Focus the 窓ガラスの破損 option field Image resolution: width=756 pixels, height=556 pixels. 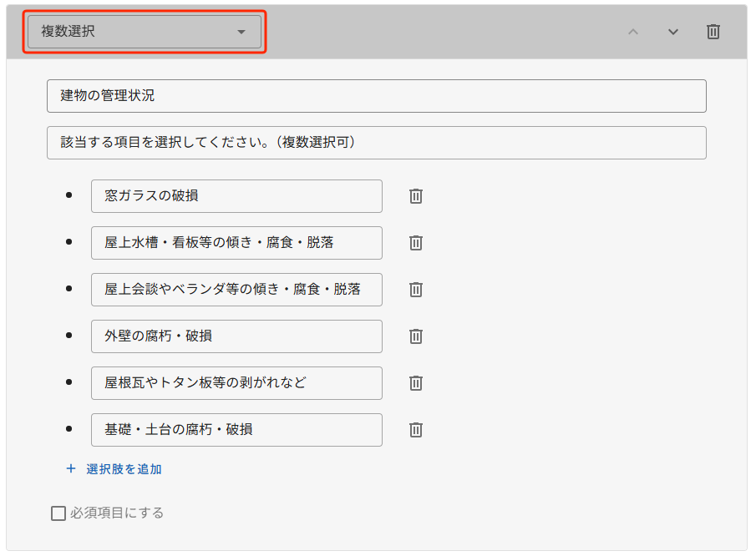(x=236, y=196)
